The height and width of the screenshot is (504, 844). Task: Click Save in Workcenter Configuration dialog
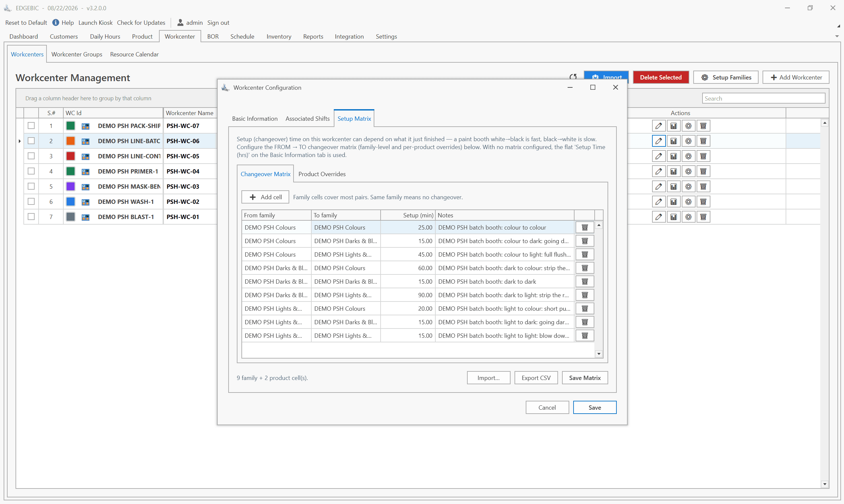(x=594, y=408)
